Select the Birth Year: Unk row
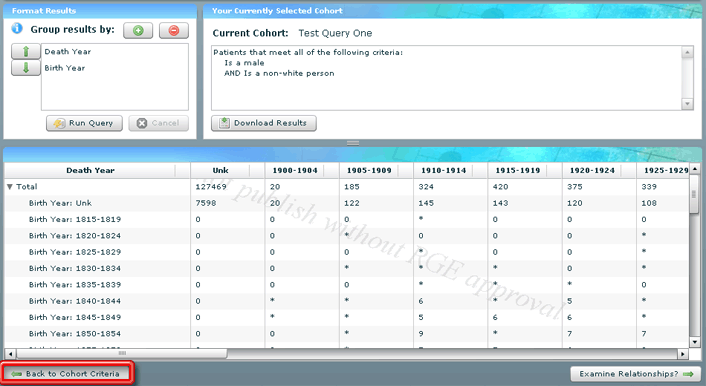This screenshot has width=706, height=386. [x=347, y=203]
